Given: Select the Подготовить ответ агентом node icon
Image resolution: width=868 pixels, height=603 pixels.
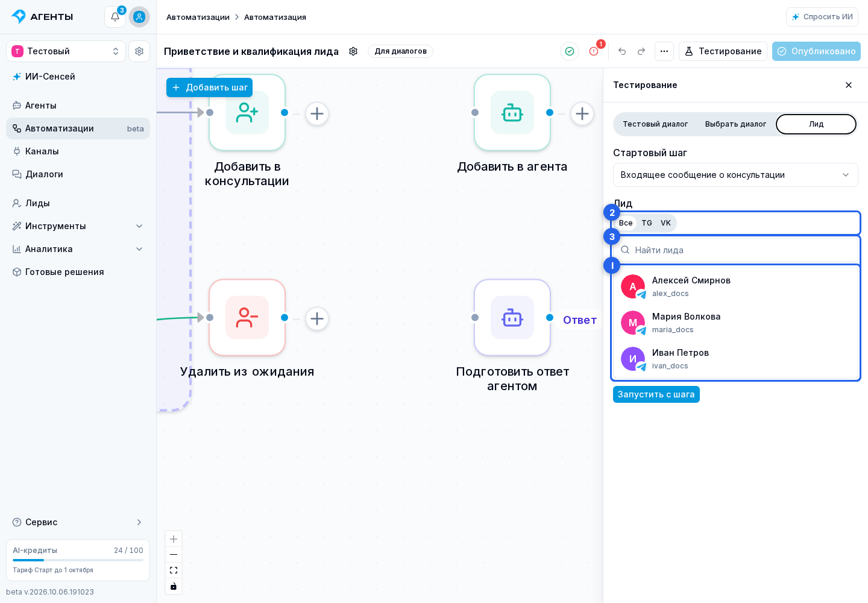Looking at the screenshot, I should tap(512, 318).
